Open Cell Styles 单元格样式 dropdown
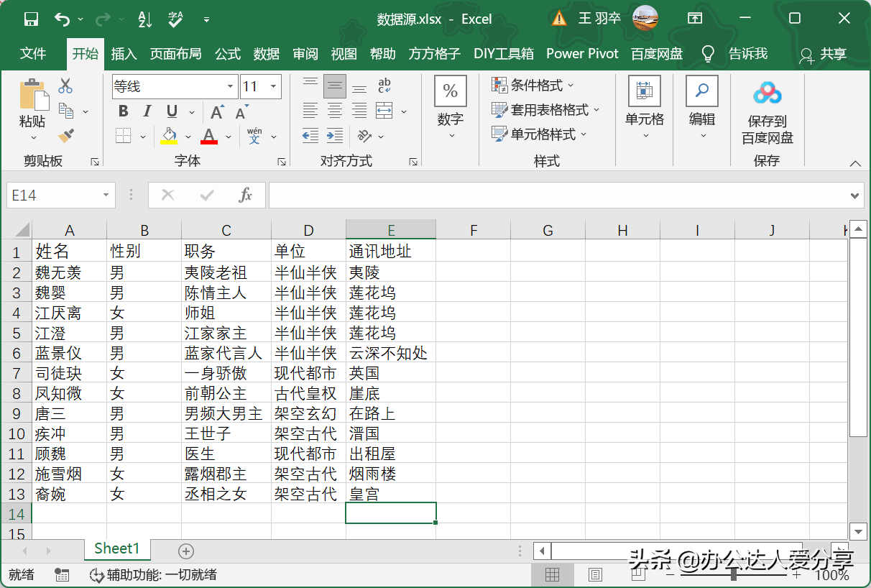Viewport: 871px width, 588px height. click(x=540, y=134)
